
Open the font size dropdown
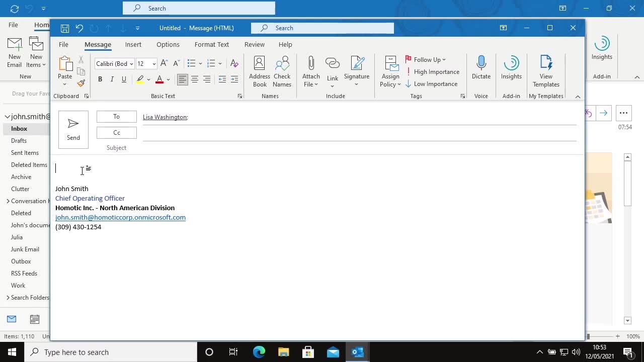154,64
